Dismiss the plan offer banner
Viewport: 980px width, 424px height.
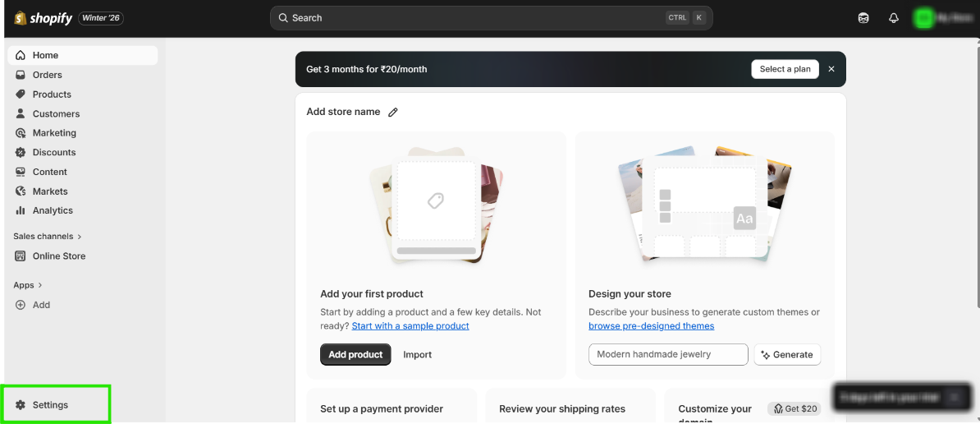coord(831,69)
